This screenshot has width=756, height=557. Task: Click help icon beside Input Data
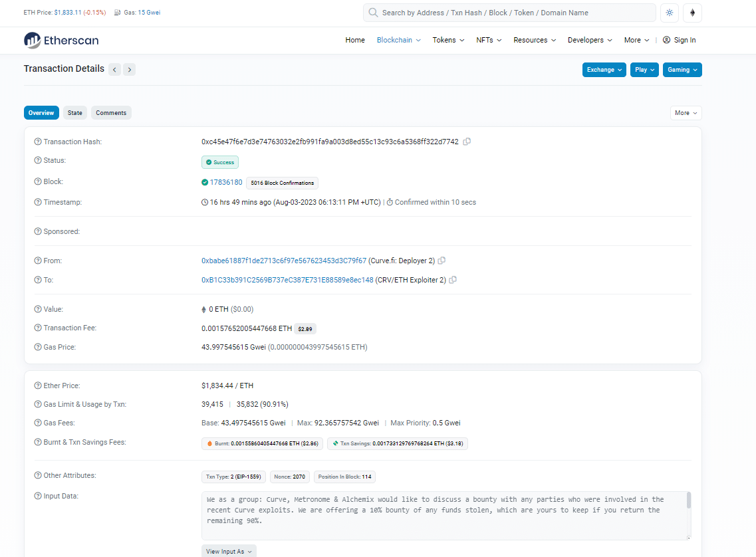(x=38, y=496)
